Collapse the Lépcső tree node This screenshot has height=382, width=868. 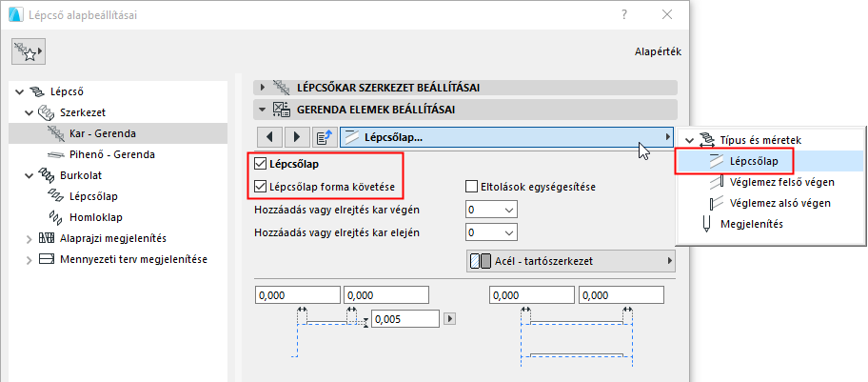click(21, 91)
